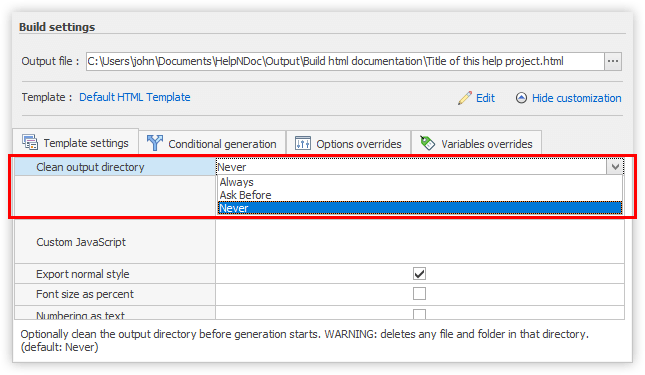Click the Template settings tab icon

point(30,143)
